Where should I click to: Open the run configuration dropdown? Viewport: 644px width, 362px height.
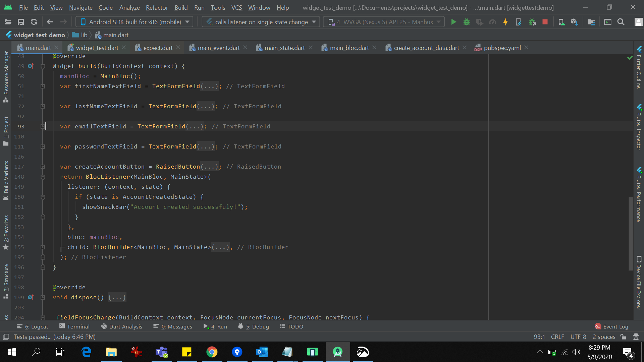tap(260, 21)
